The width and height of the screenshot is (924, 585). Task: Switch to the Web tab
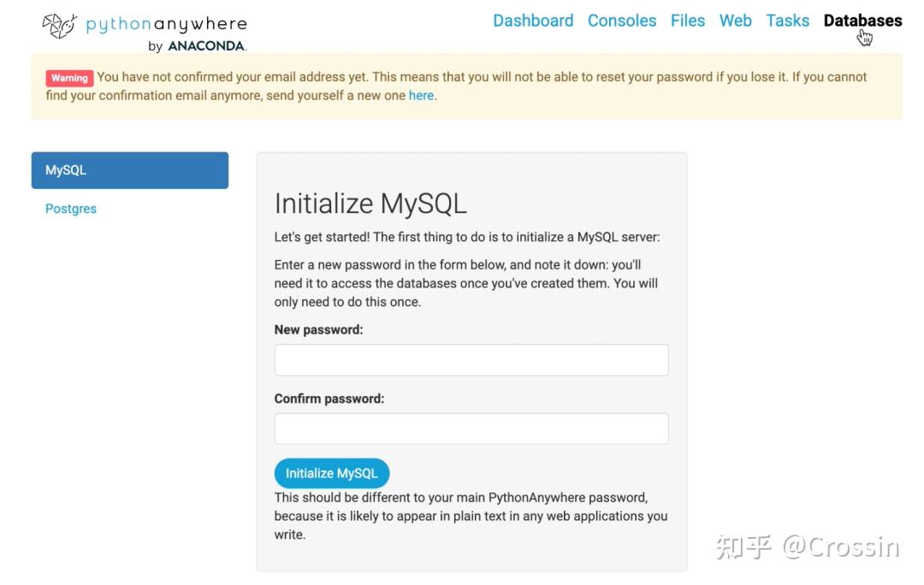[x=736, y=21]
